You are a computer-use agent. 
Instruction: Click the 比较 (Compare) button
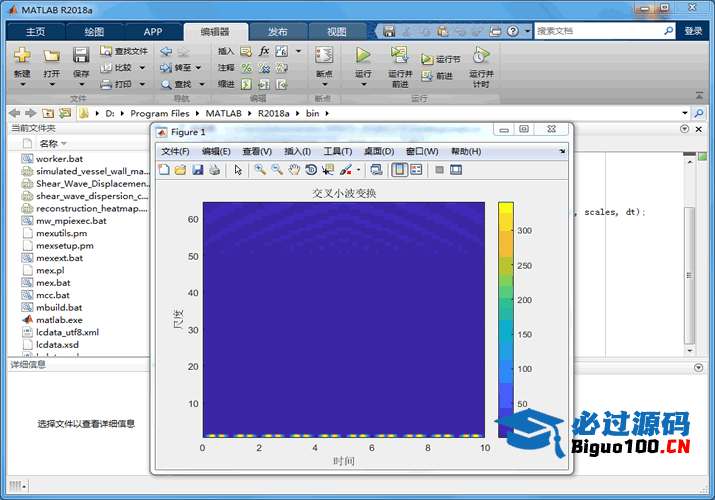coord(117,67)
